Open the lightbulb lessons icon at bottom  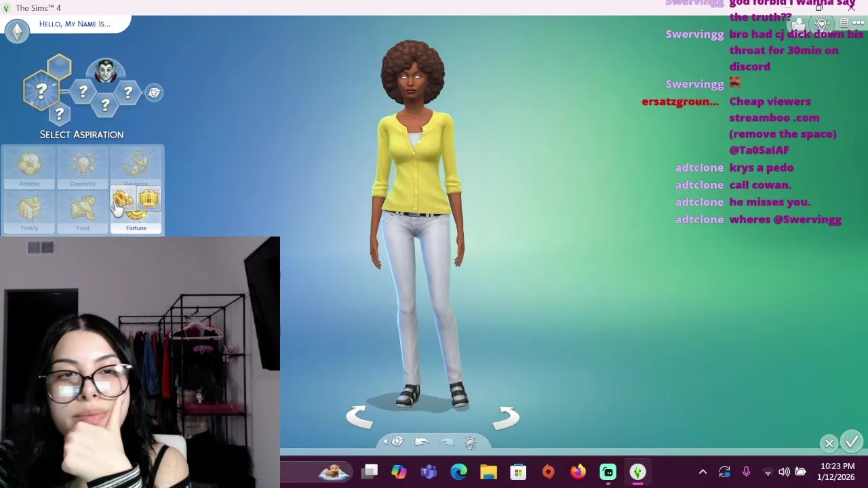click(x=470, y=443)
